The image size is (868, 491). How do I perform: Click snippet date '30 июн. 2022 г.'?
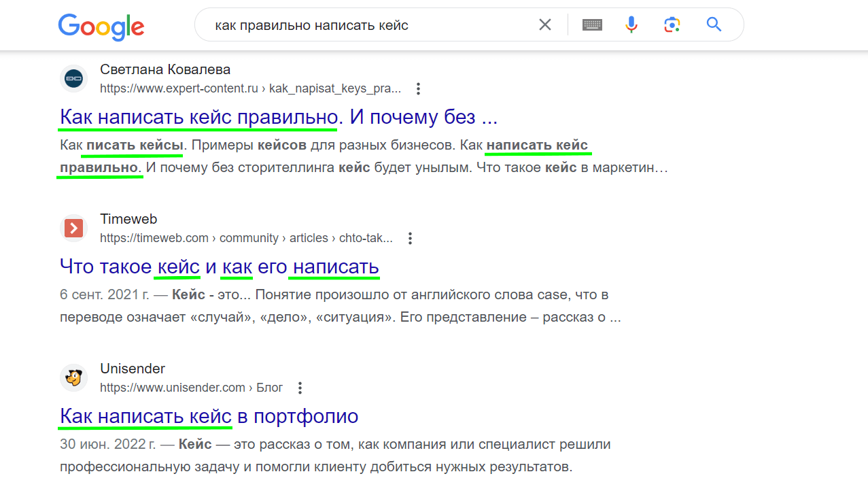coord(109,445)
